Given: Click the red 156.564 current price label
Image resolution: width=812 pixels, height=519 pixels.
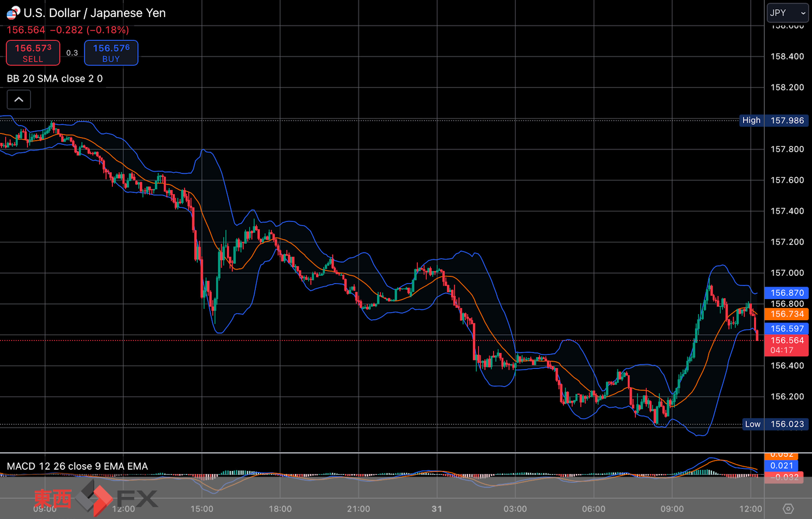Looking at the screenshot, I should coord(787,340).
